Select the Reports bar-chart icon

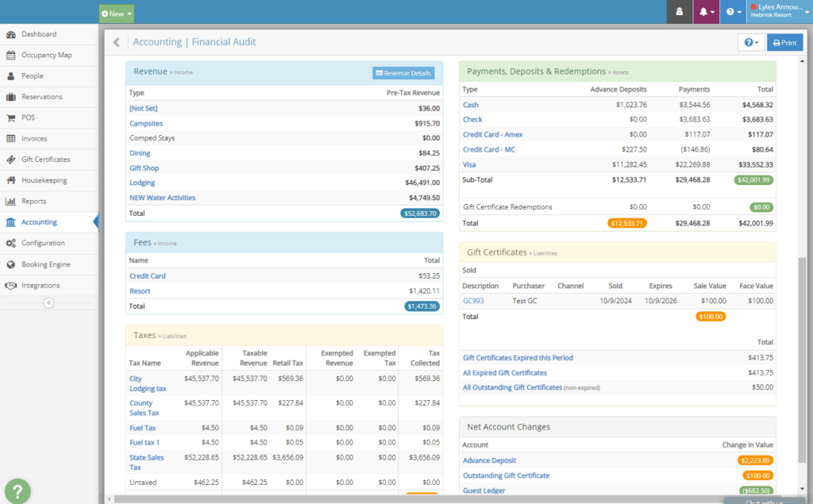pos(11,201)
